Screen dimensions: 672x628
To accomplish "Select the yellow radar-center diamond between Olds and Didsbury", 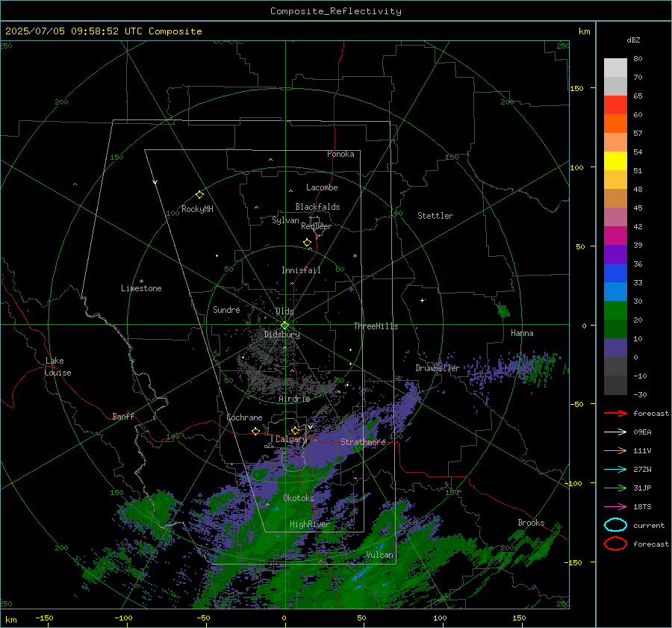I will coord(284,326).
